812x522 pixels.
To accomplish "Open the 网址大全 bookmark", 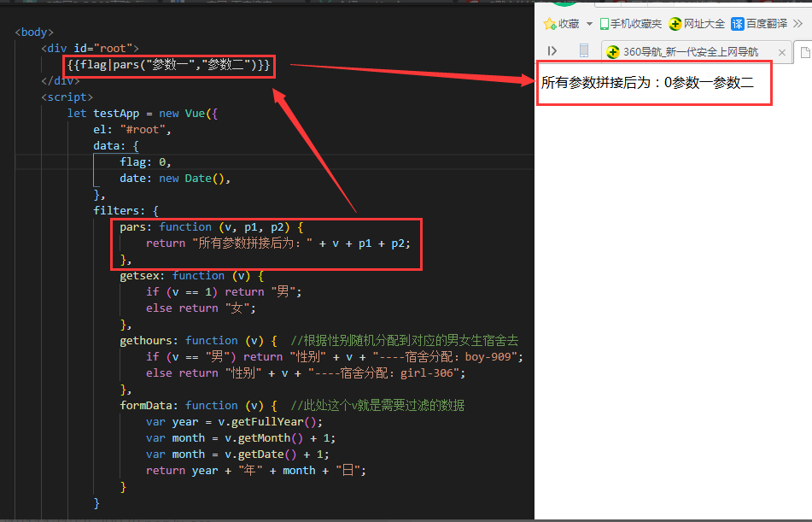I will (697, 24).
